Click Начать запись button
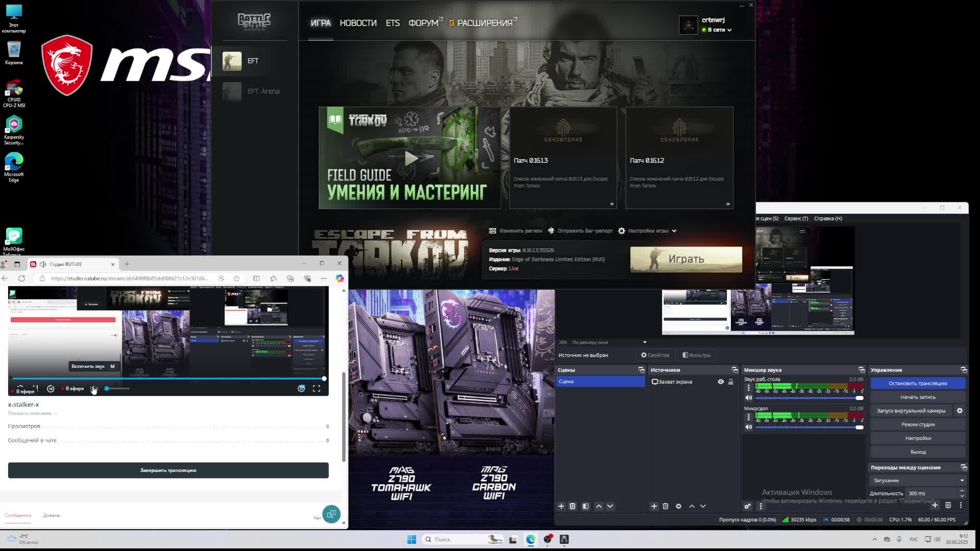The width and height of the screenshot is (980, 551). (918, 397)
